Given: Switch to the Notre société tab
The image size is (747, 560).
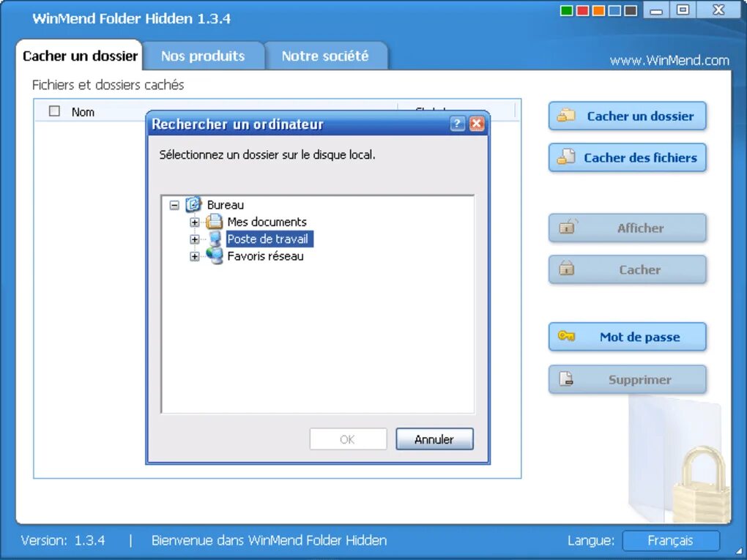Looking at the screenshot, I should pyautogui.click(x=325, y=56).
